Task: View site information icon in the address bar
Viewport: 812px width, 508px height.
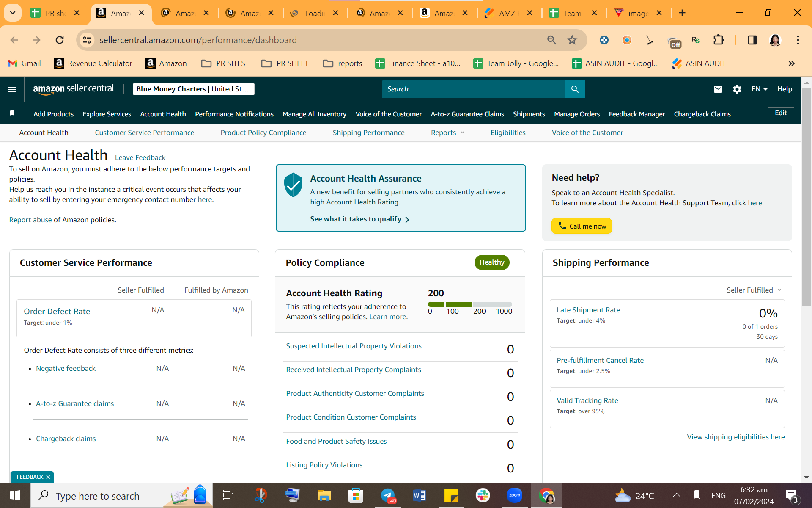Action: point(87,40)
